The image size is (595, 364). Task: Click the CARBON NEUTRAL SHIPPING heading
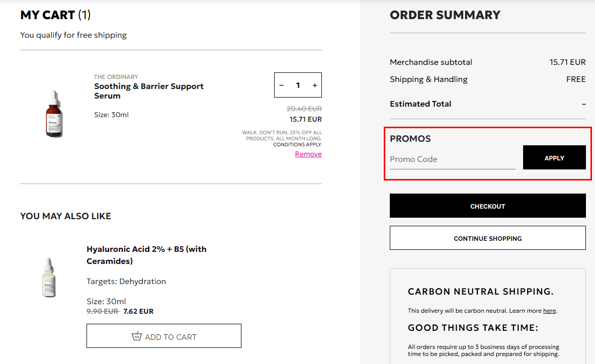480,292
